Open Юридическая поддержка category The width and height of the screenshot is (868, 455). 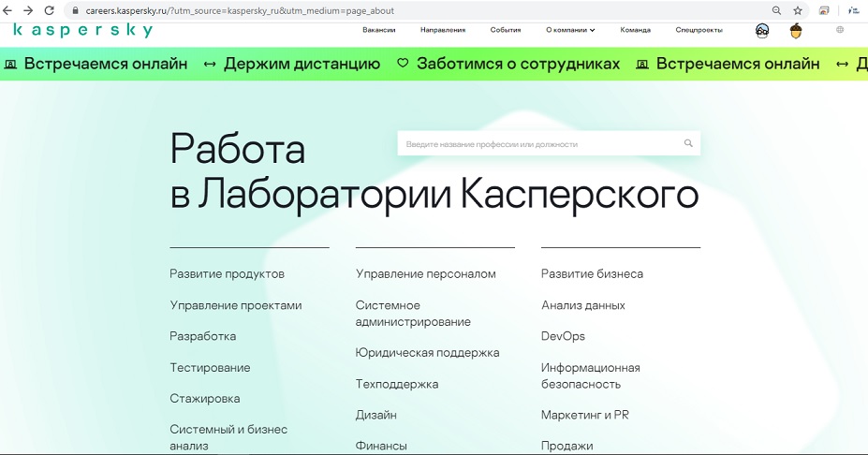tap(427, 353)
